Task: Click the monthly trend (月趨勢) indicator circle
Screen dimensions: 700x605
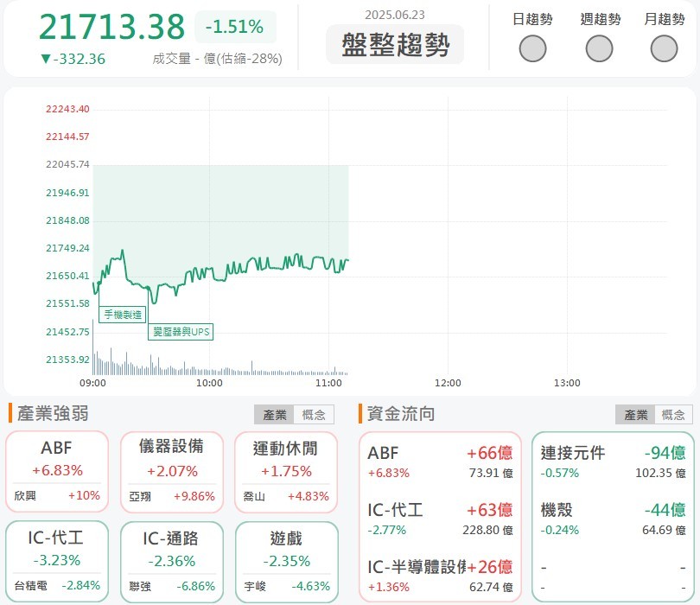Action: [664, 48]
